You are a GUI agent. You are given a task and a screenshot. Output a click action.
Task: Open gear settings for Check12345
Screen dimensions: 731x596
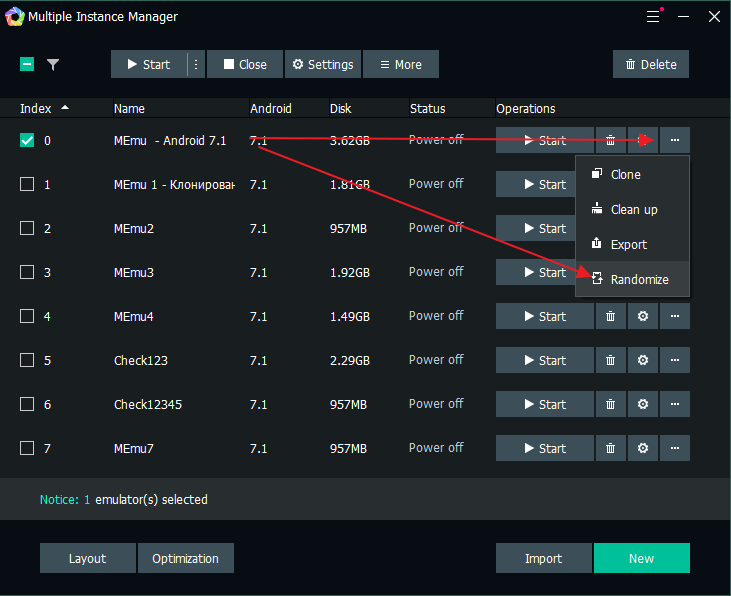(643, 404)
